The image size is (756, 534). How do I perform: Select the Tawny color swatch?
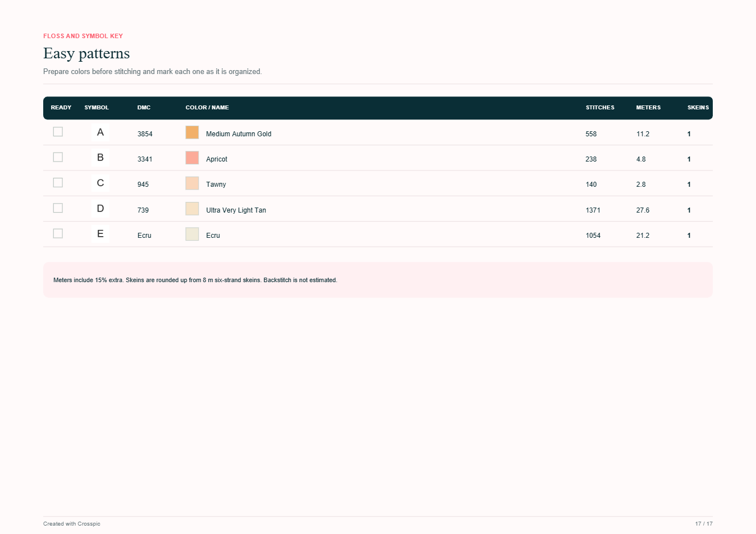(x=192, y=183)
